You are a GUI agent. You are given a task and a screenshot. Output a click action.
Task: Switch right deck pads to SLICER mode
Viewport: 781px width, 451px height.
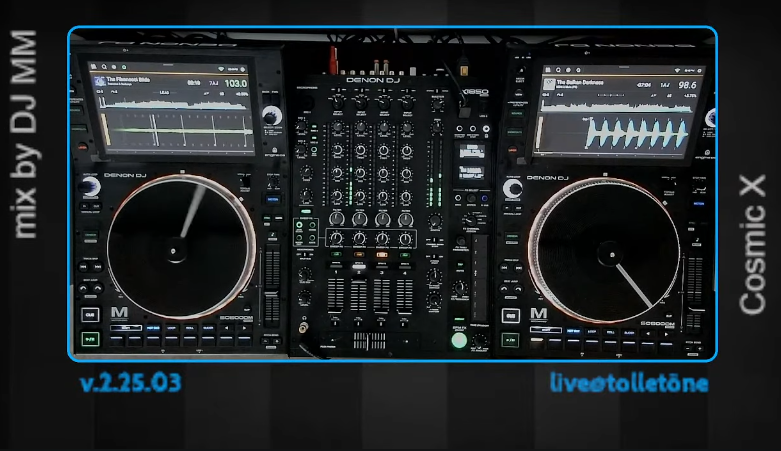point(629,332)
